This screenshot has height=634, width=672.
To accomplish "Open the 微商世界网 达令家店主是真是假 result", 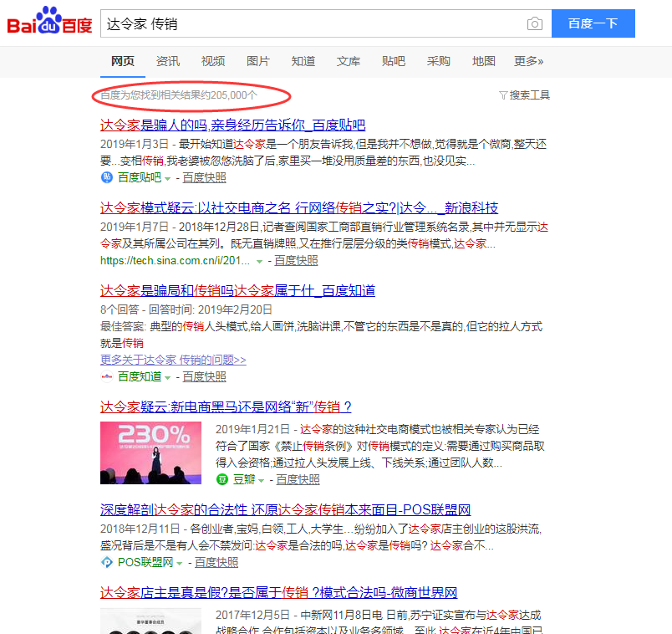I will tap(279, 593).
